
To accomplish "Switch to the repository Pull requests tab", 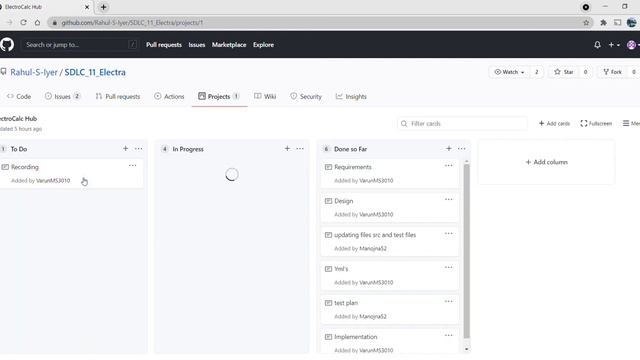I will pos(118,96).
